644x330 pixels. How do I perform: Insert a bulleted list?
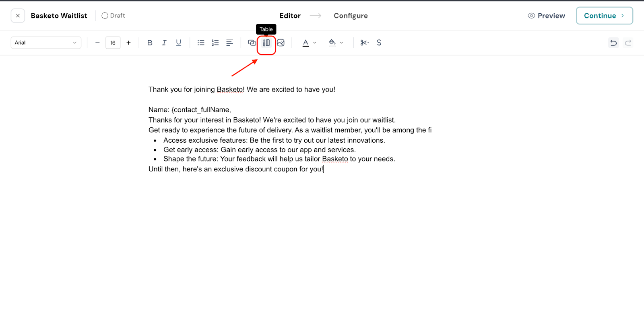click(201, 43)
